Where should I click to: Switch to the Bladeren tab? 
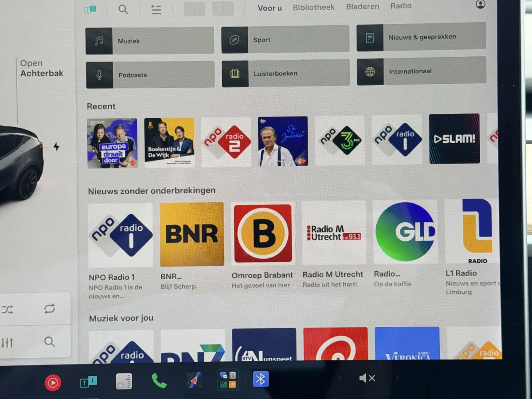363,6
